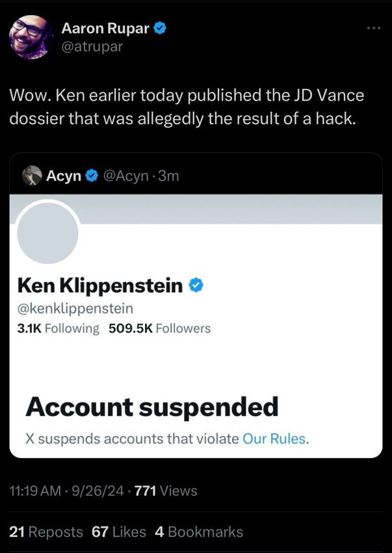Open the Acyn display name in quote
Image resolution: width=392 pixels, height=553 pixels.
click(63, 175)
